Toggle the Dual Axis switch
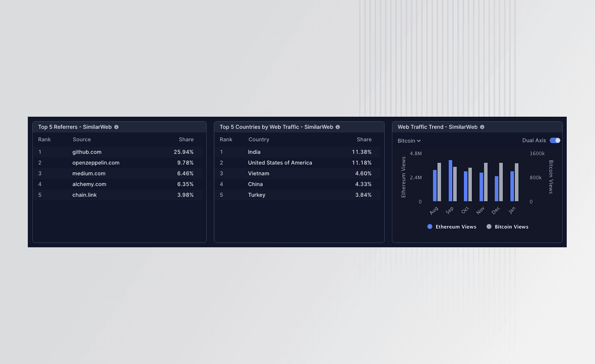Viewport: 595px width, 364px height. click(x=555, y=140)
